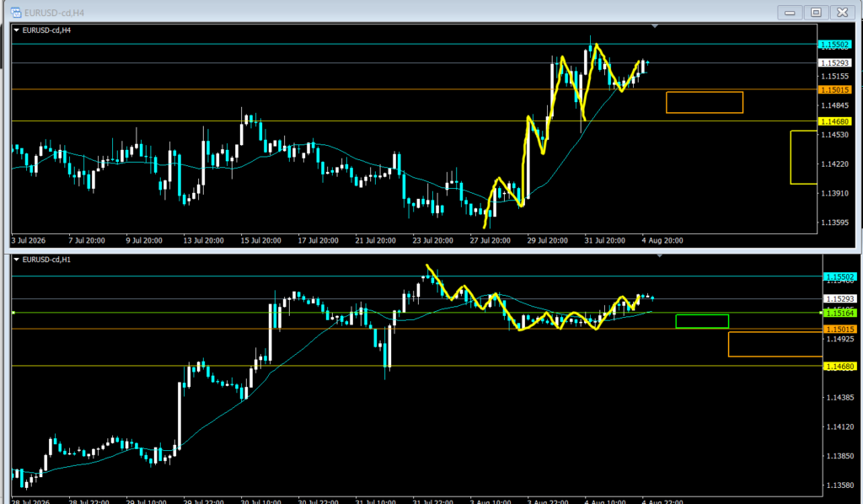Select the orange 1.15015 price tag on H1
This screenshot has height=504, width=863.
point(840,329)
